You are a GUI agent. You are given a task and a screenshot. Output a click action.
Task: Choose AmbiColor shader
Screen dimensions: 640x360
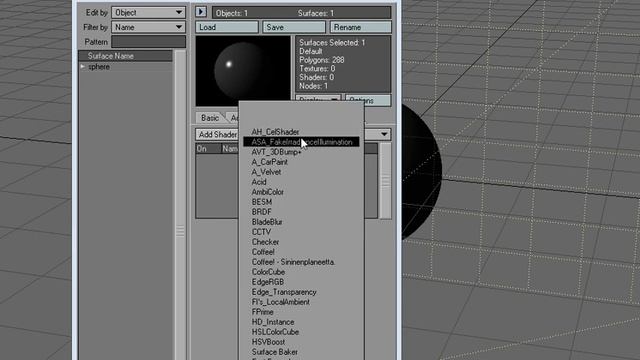click(x=267, y=192)
